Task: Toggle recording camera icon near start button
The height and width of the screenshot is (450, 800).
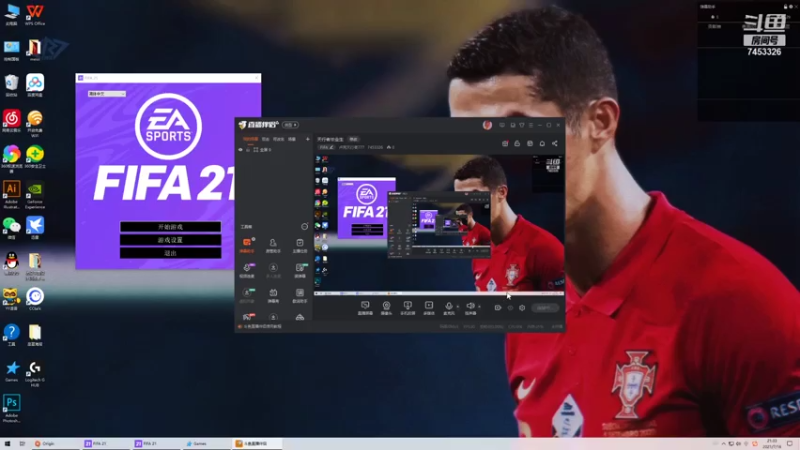Action: point(498,308)
